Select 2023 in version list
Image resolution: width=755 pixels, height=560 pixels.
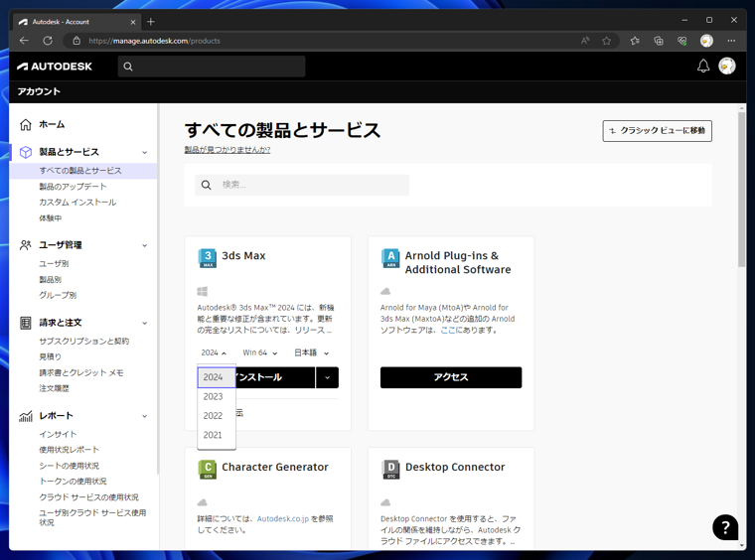[x=217, y=397]
